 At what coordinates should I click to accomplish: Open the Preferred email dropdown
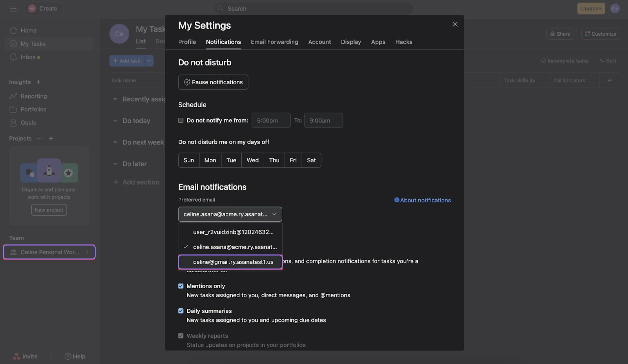coord(230,214)
